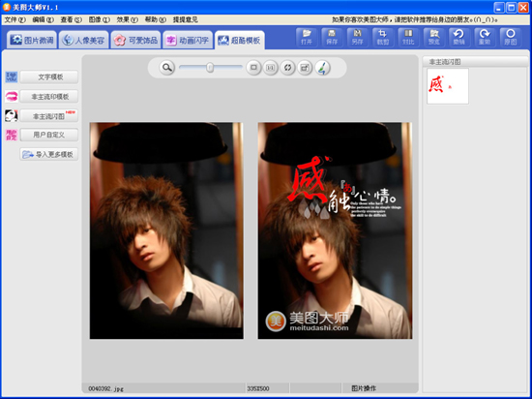Open the 编辑 menu
532x399 pixels.
pos(44,19)
